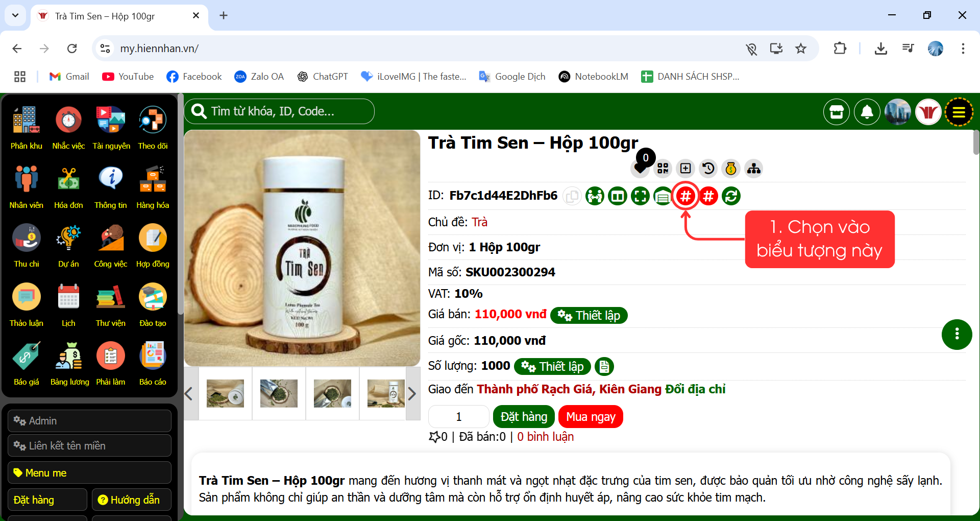The image size is (980, 521).
Task: Click the Trà topic link
Action: pyautogui.click(x=479, y=222)
